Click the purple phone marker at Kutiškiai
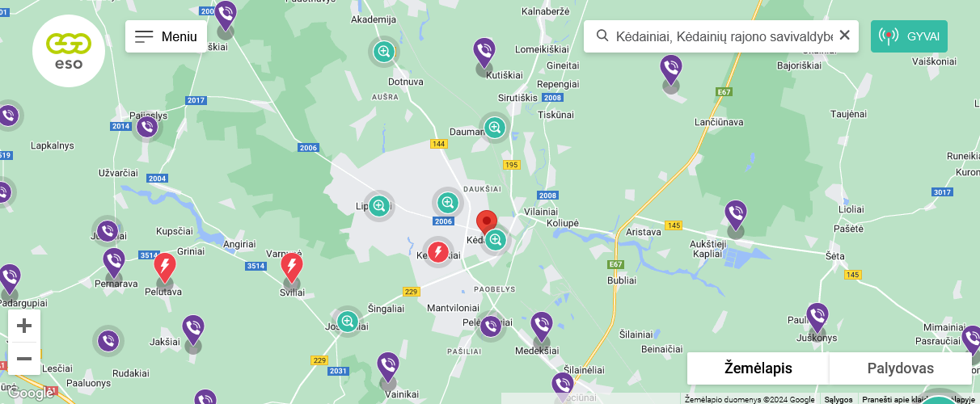 pos(484,53)
